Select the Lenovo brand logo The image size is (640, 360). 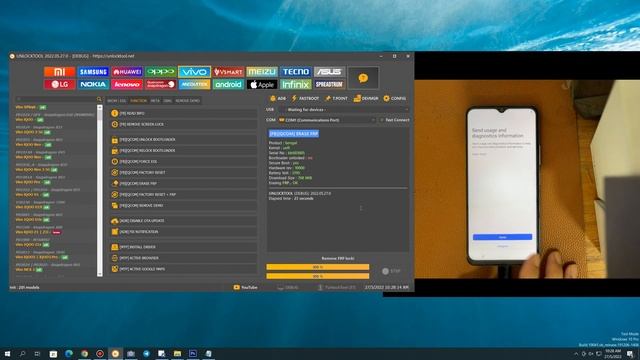127,84
